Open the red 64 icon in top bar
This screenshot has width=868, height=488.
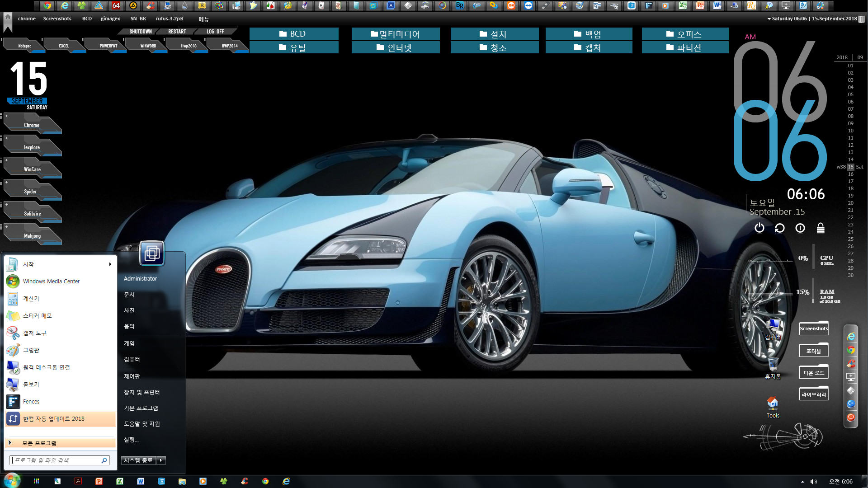116,6
